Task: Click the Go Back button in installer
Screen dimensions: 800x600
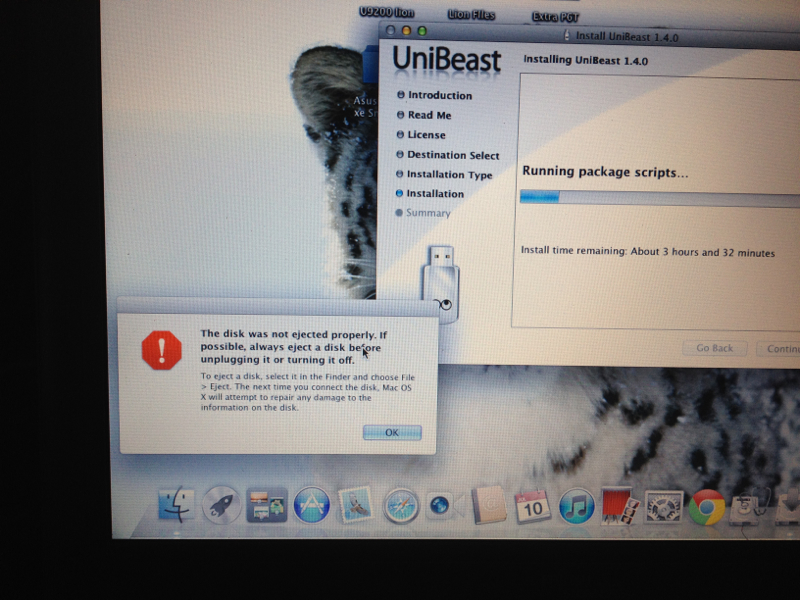Action: click(715, 348)
